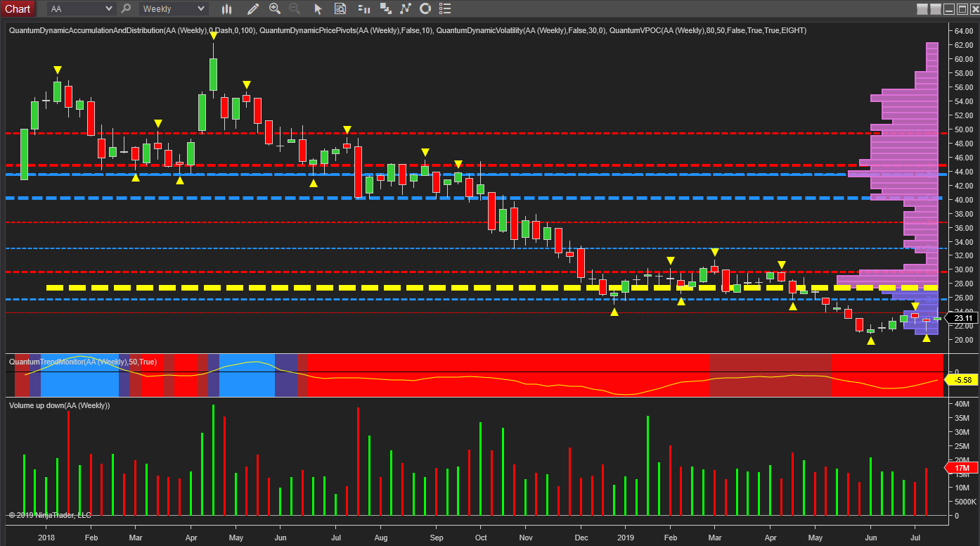980x546 pixels.
Task: Click the QuantumTrendMonitor(AA (Weekly),50,True) label
Action: [83, 362]
